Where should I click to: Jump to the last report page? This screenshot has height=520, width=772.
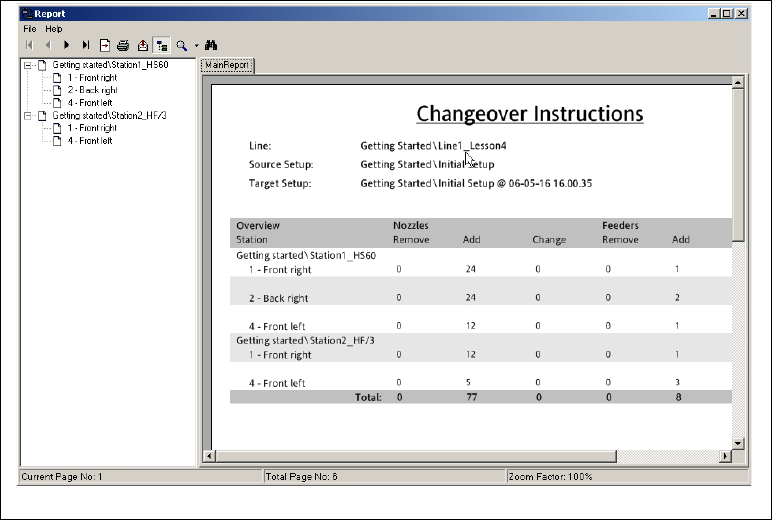tap(86, 45)
